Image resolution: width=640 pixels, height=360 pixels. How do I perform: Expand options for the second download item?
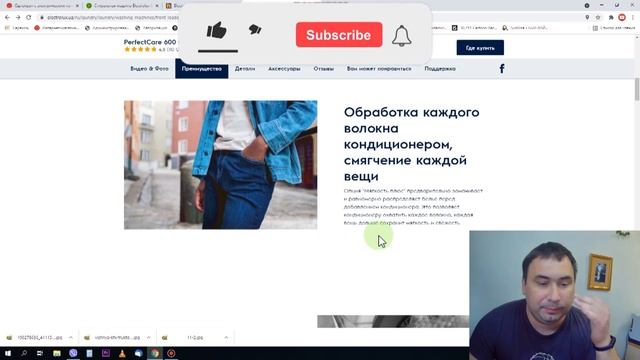point(148,338)
